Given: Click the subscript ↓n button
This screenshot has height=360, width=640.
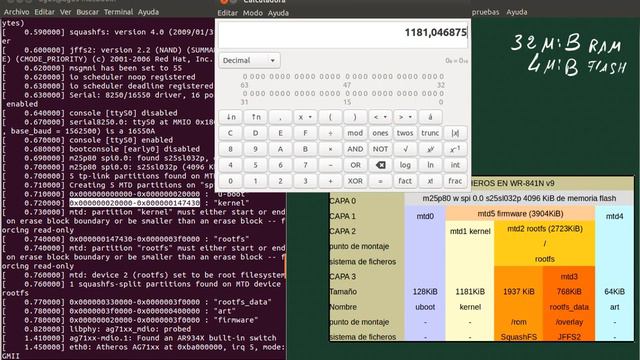Looking at the screenshot, I should (x=231, y=117).
